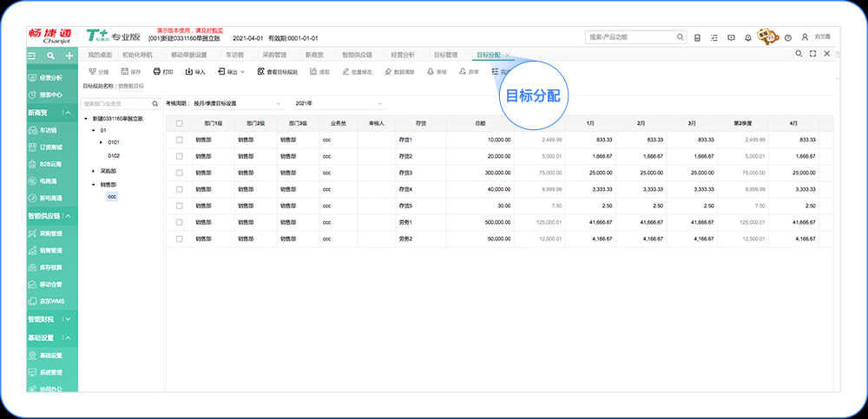Switch to the 目标管理 tab
Viewport: 868px width, 419px height.
[445, 55]
